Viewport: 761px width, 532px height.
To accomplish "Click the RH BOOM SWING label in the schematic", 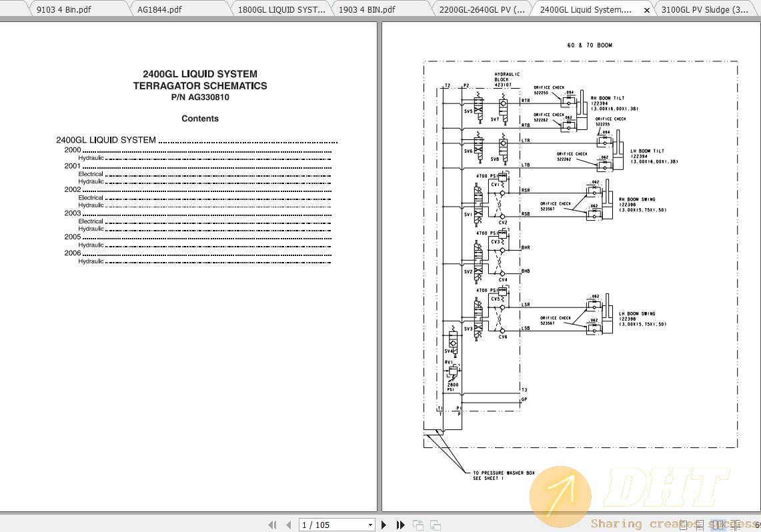I will (x=637, y=199).
